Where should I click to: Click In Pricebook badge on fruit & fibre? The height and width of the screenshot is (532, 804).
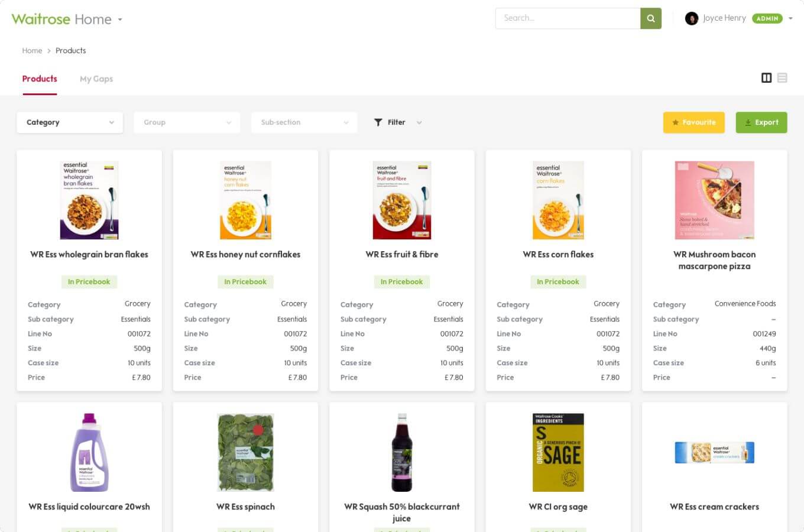(402, 281)
